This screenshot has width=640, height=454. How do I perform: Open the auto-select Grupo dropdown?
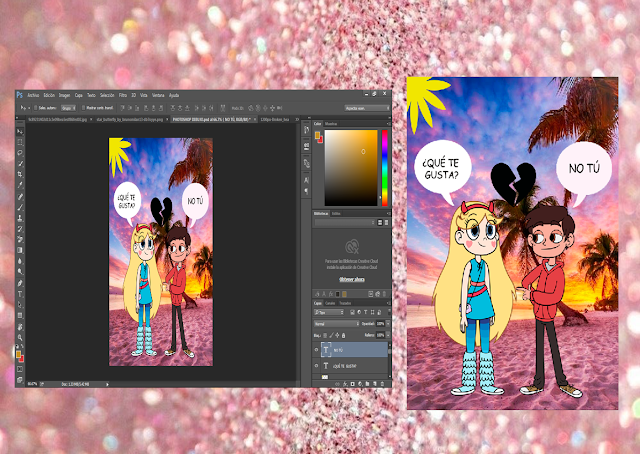[x=69, y=108]
